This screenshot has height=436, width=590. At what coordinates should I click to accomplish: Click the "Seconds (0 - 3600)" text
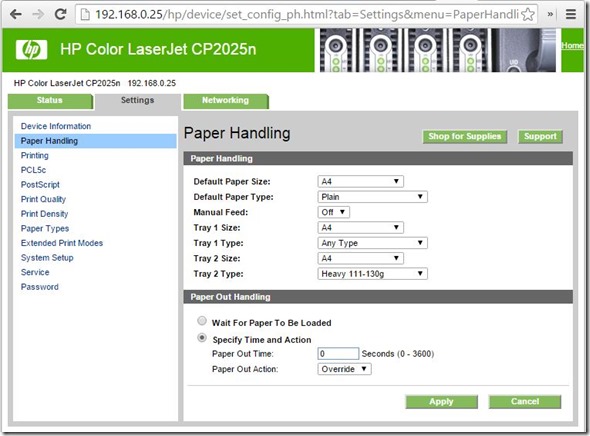pyautogui.click(x=398, y=354)
